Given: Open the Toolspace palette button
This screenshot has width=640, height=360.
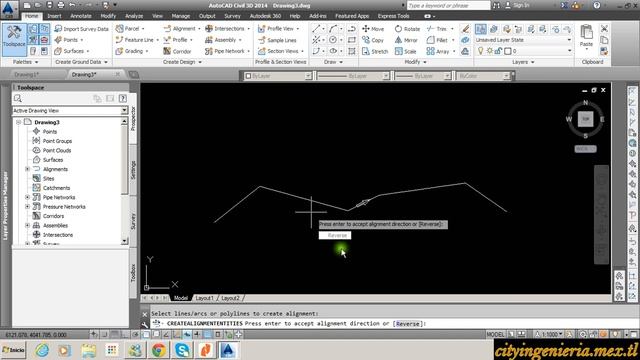Looking at the screenshot, I should pos(14,40).
